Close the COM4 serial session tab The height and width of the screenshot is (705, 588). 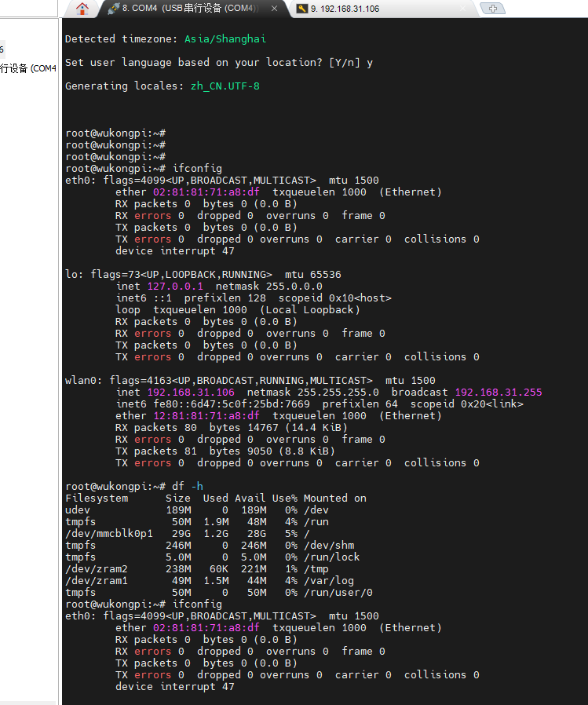(274, 9)
